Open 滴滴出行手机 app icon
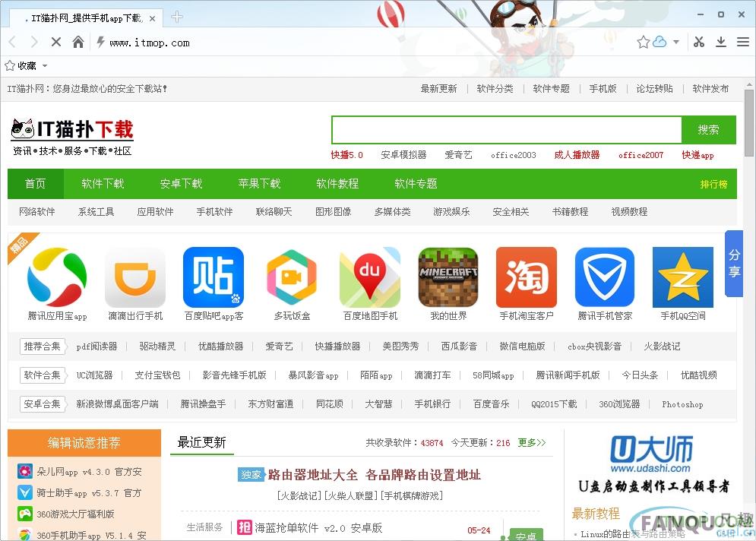 tap(135, 277)
